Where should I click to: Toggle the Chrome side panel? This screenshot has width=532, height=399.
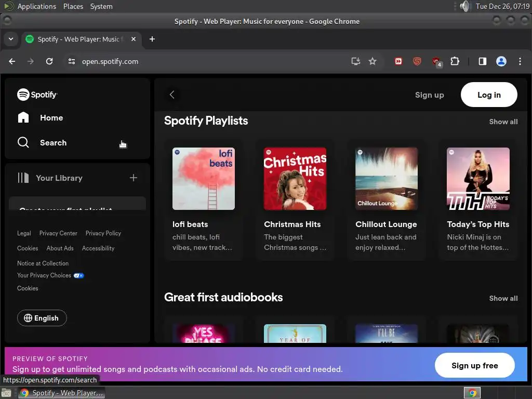(483, 61)
